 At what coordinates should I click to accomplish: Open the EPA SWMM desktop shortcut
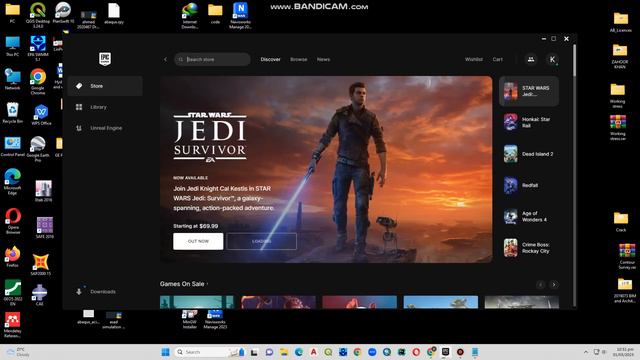38,48
